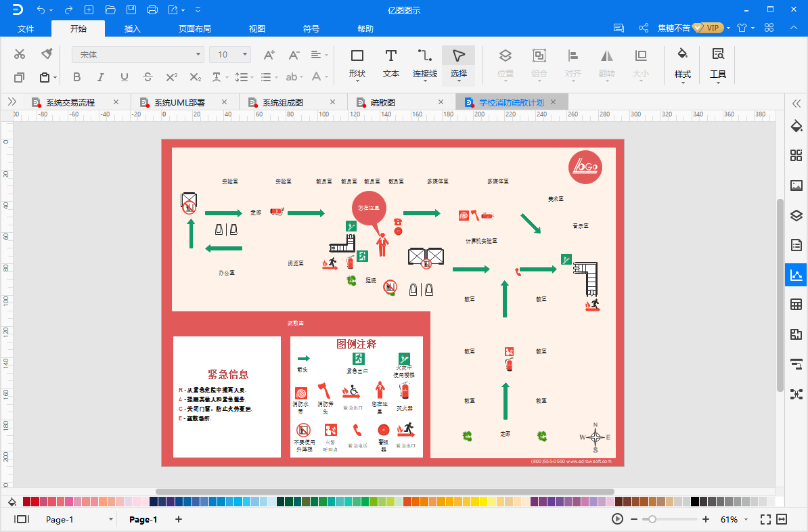Open the table panel in right sidebar
Viewport: 808px width, 532px height.
tap(796, 305)
